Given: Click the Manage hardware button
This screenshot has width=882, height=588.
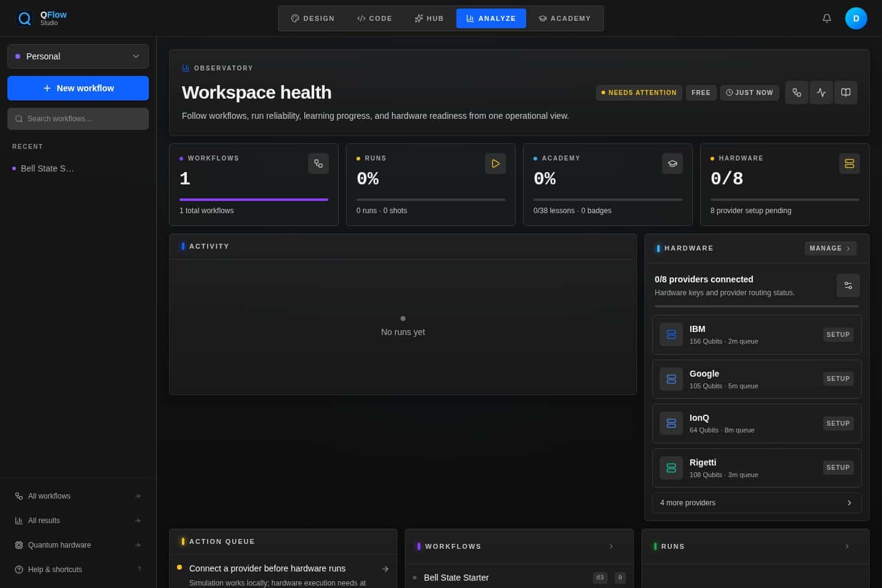Looking at the screenshot, I should click(x=831, y=248).
